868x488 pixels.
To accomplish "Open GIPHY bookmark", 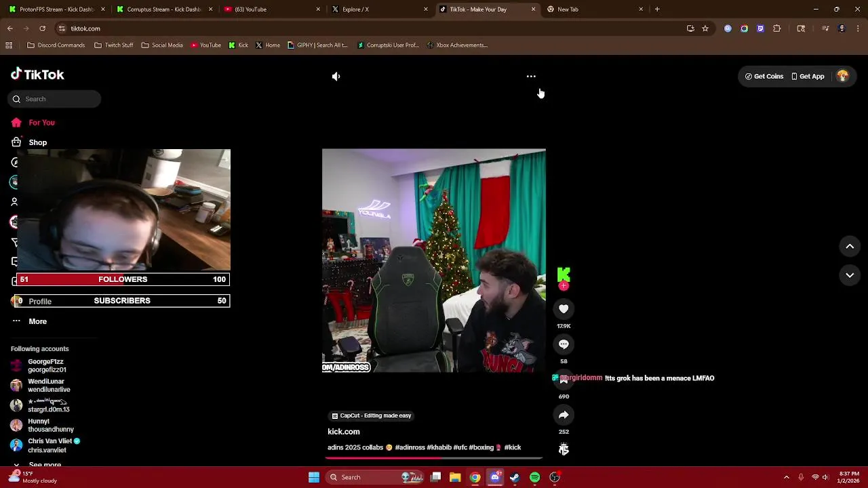I will 317,45.
